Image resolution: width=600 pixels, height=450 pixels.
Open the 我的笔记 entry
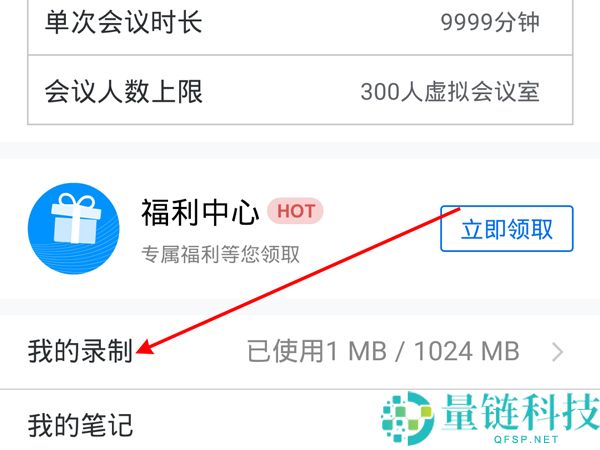tap(80, 425)
